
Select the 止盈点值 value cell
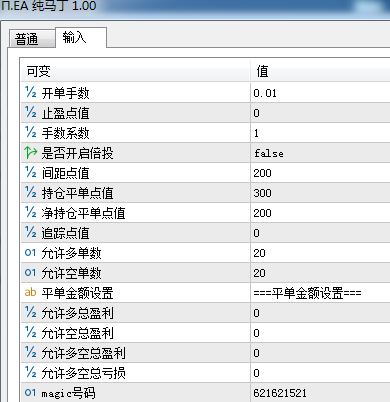point(321,113)
